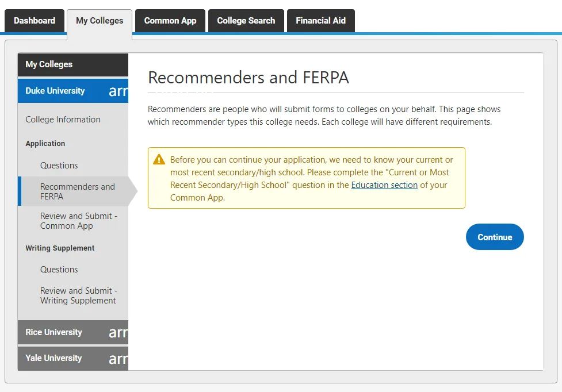The height and width of the screenshot is (392, 562).
Task: Open the Financial Aid tab
Action: (321, 21)
